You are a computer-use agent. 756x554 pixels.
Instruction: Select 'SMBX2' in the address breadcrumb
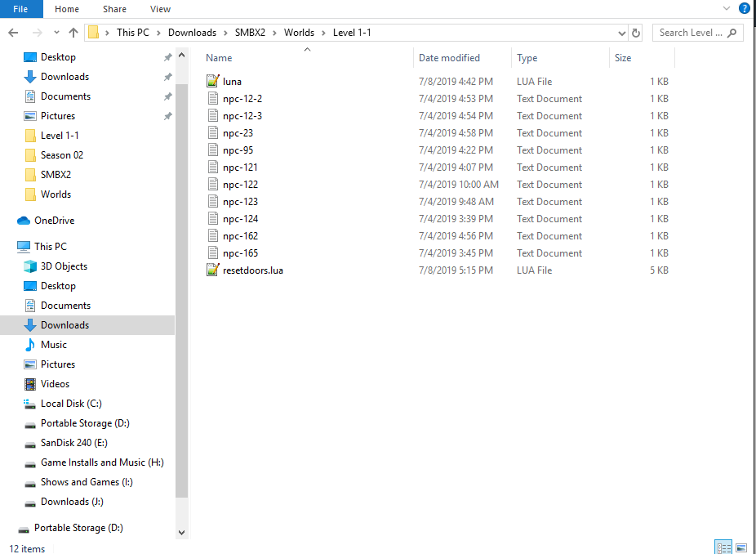pos(250,33)
